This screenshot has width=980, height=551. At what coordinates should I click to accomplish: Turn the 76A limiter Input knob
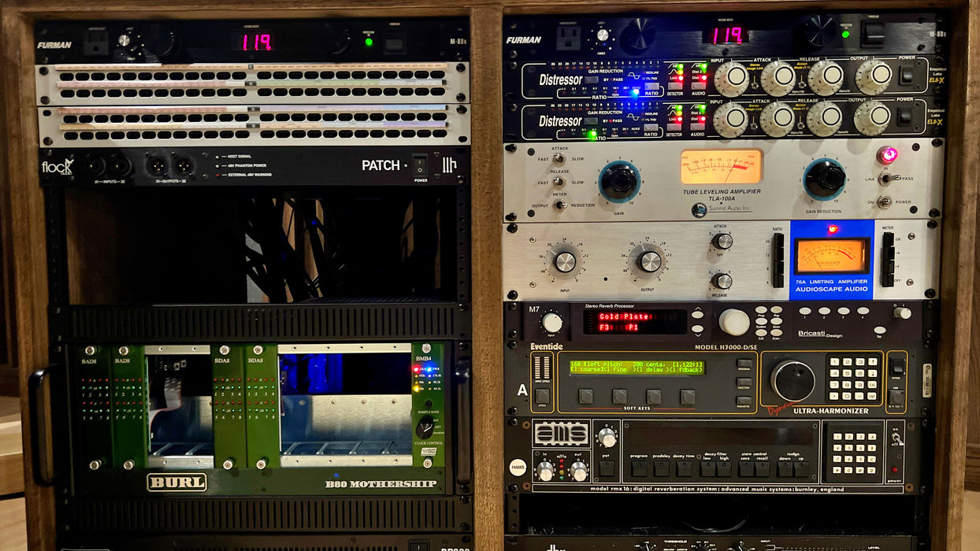coord(565,261)
